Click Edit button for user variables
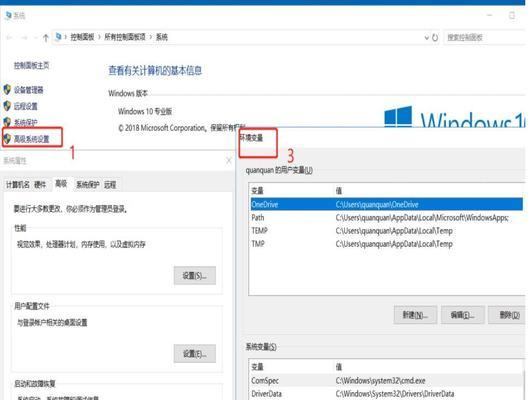 463,315
